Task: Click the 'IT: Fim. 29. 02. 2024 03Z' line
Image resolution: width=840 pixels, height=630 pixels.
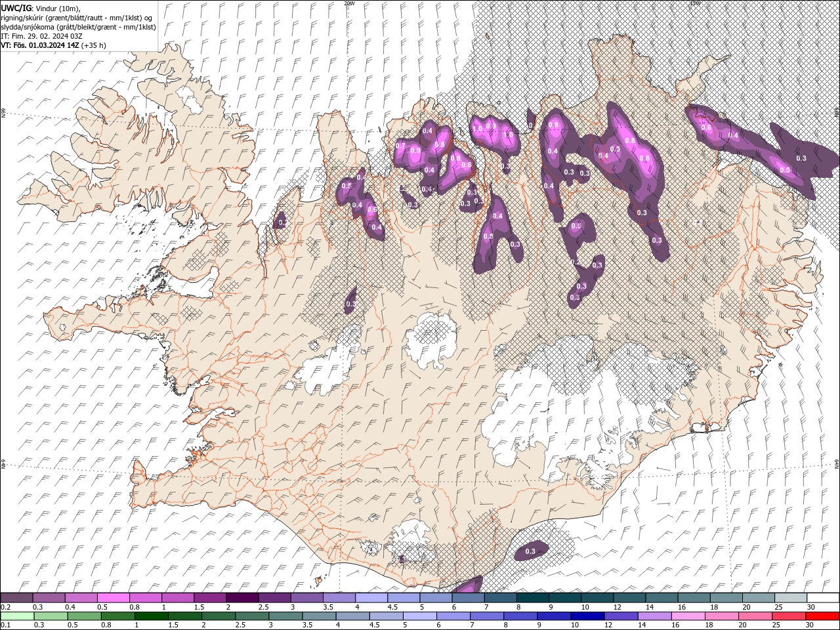Action: pos(41,36)
